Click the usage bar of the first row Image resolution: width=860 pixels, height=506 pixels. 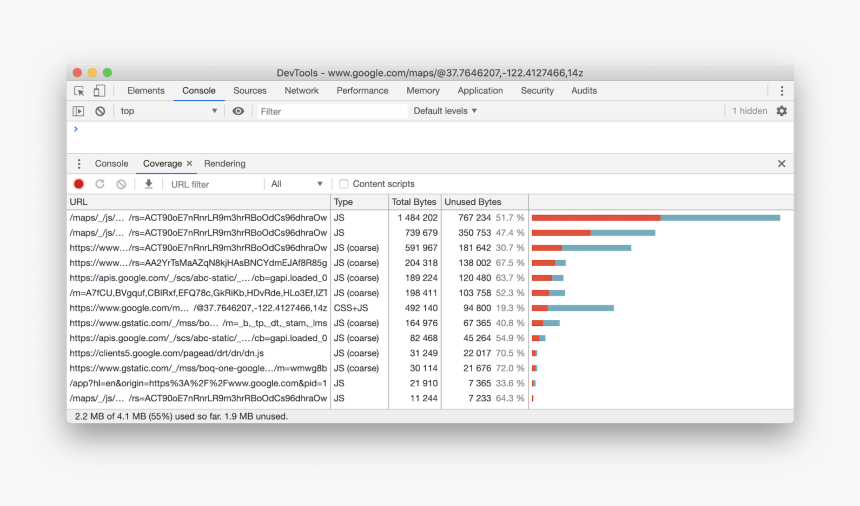tap(655, 217)
